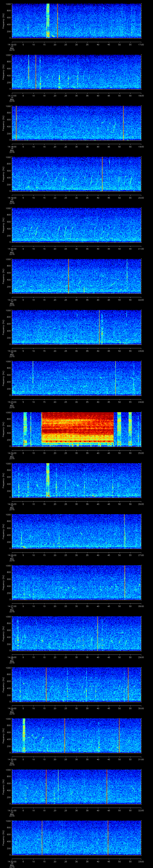Open the spectrogram panel starting at 14:19:00
This screenshot has width=153, height=868.
(x=76, y=174)
